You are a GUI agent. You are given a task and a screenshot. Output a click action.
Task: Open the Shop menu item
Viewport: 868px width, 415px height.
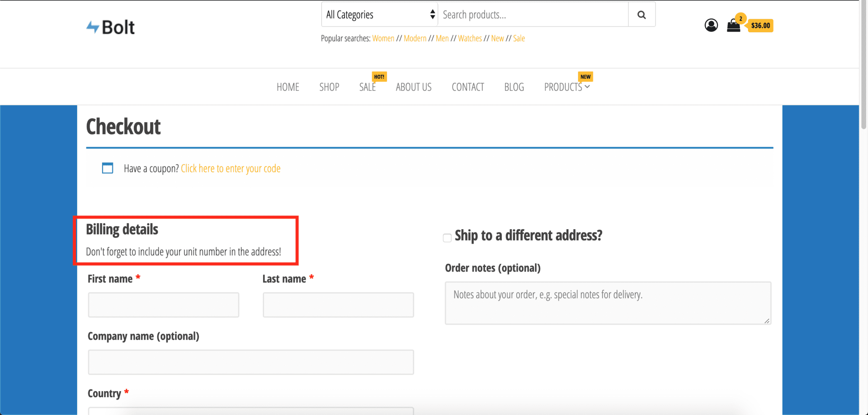[329, 87]
